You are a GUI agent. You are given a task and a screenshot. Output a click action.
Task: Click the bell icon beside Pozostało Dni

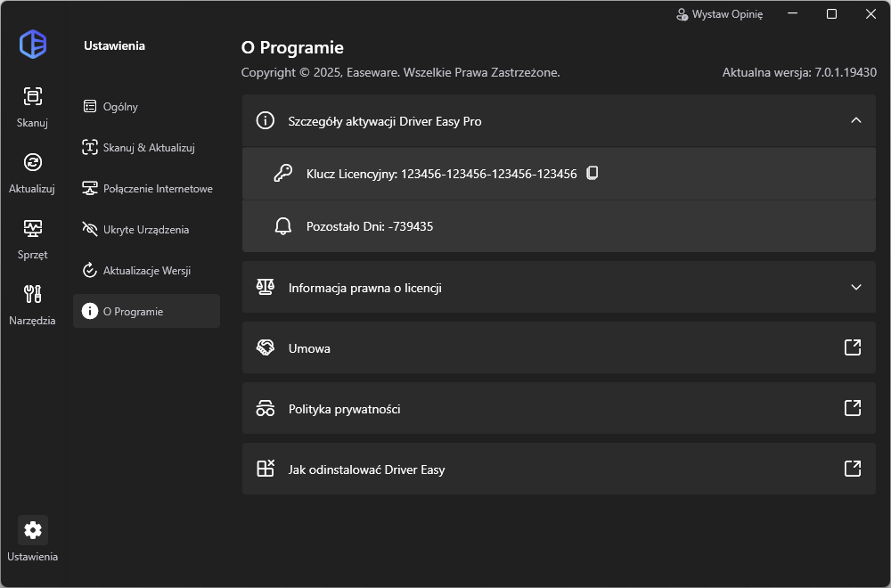283,226
